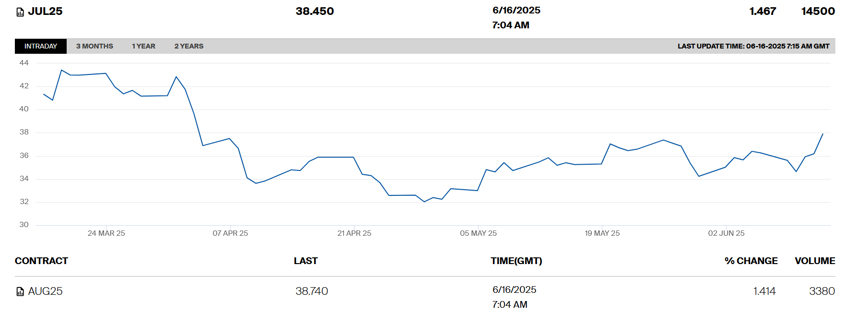Click the chart icon beside JUL25
The image size is (868, 314).
20,12
